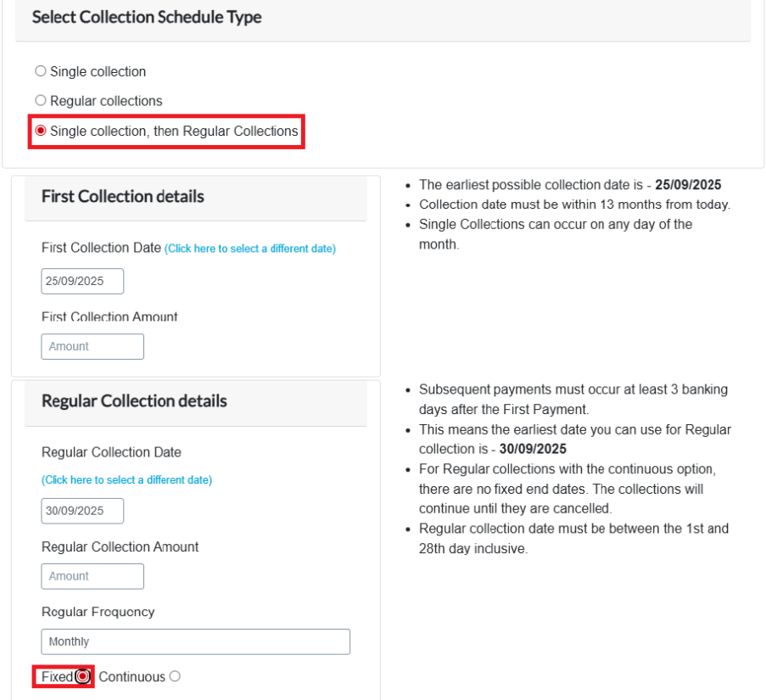Screen dimensions: 766x700
Task: Click the "Regular Collection Amount" label text
Action: pyautogui.click(x=120, y=547)
